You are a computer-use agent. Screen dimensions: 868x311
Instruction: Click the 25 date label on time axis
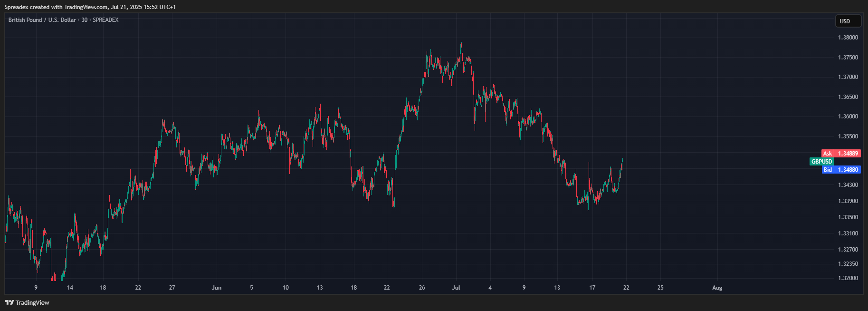[660, 288]
